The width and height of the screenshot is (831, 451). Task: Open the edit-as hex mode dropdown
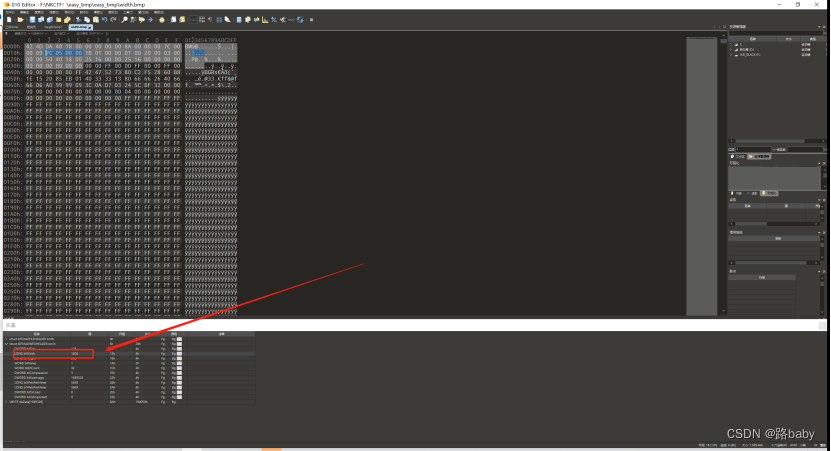pyautogui.click(x=31, y=33)
